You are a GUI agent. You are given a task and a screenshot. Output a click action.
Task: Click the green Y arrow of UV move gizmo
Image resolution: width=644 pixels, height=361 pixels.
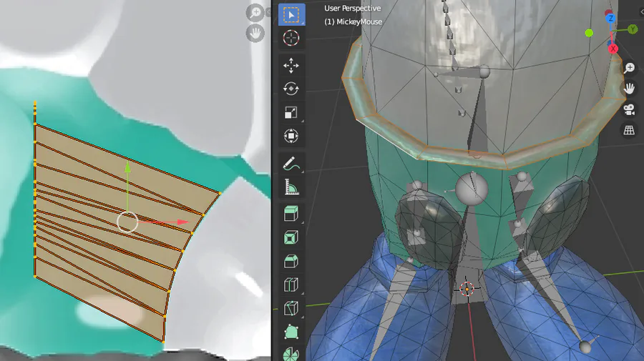click(128, 167)
